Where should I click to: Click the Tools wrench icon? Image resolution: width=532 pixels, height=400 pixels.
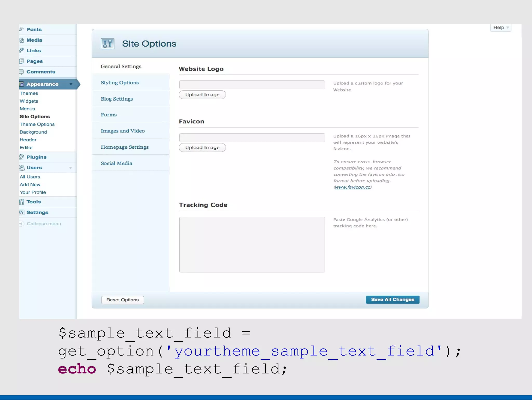point(22,202)
